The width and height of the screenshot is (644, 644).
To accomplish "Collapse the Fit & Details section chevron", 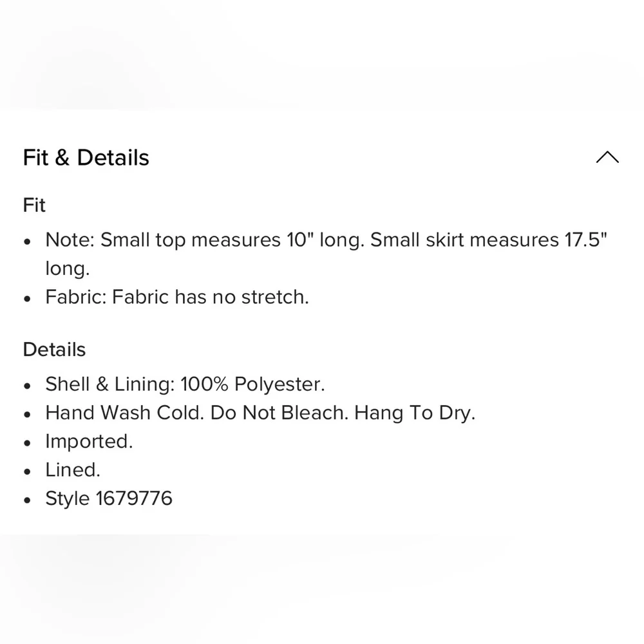I will pos(607,157).
